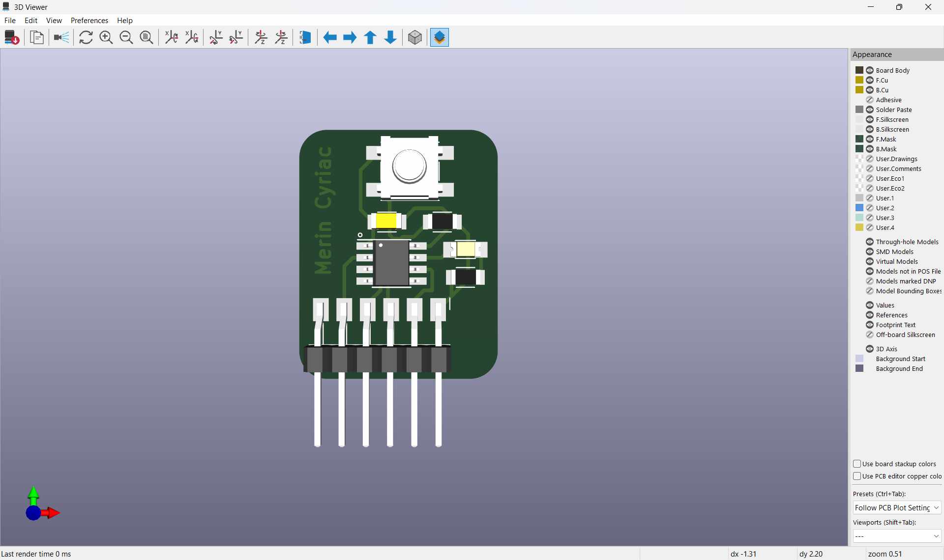The width and height of the screenshot is (944, 560).
Task: Rotate board around X axis clockwise
Action: [x=171, y=37]
